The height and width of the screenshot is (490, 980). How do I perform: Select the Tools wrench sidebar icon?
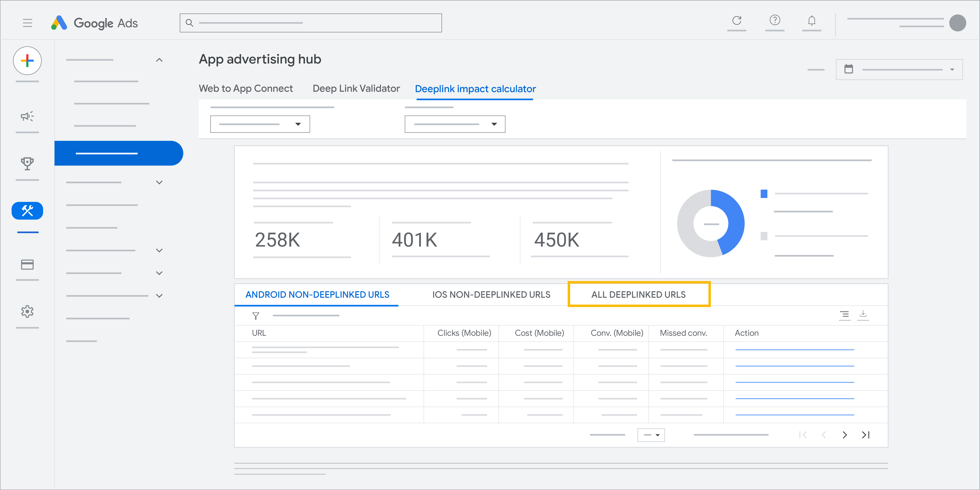(27, 211)
